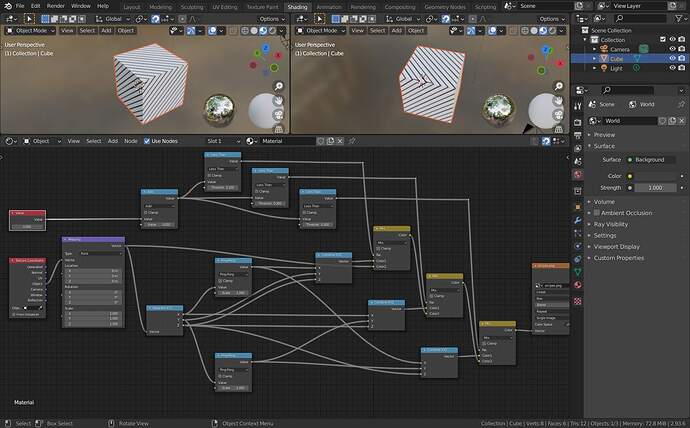Click the Options button in right viewport
The image size is (690, 428).
[552, 19]
